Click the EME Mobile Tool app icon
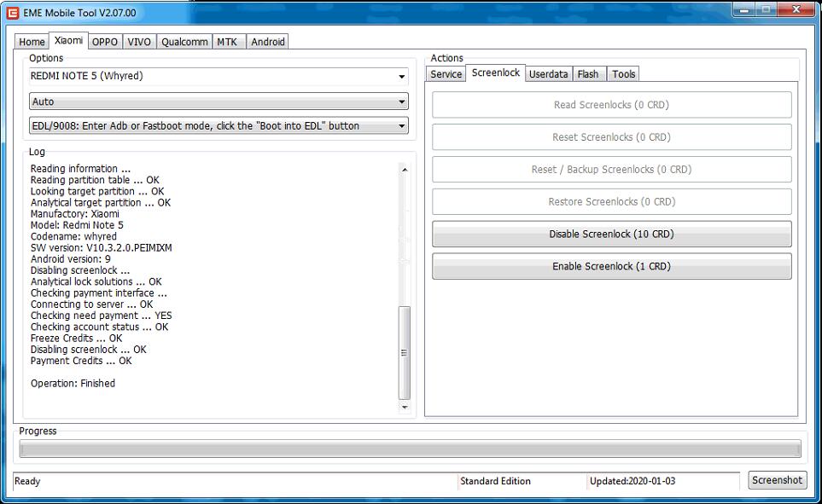822x504 pixels. tap(13, 13)
